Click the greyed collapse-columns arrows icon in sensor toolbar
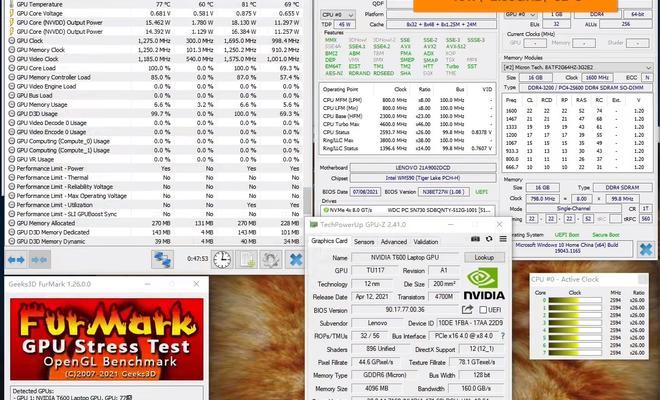 point(39,260)
